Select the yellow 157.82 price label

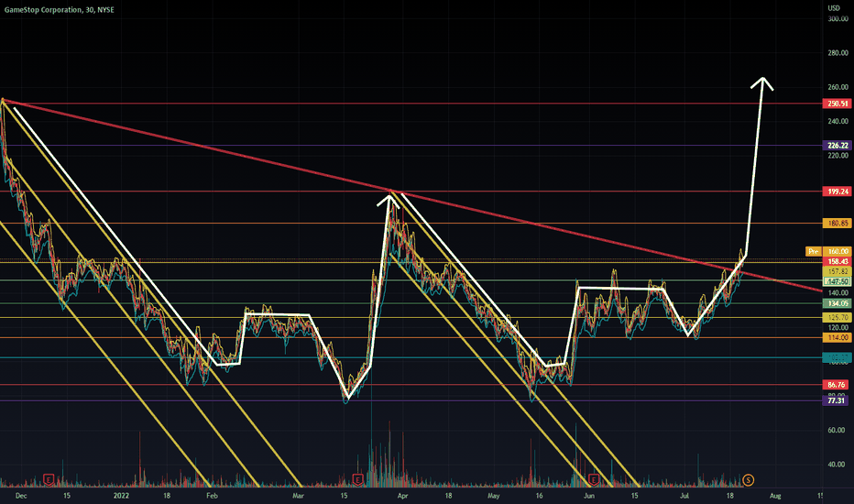[x=838, y=271]
